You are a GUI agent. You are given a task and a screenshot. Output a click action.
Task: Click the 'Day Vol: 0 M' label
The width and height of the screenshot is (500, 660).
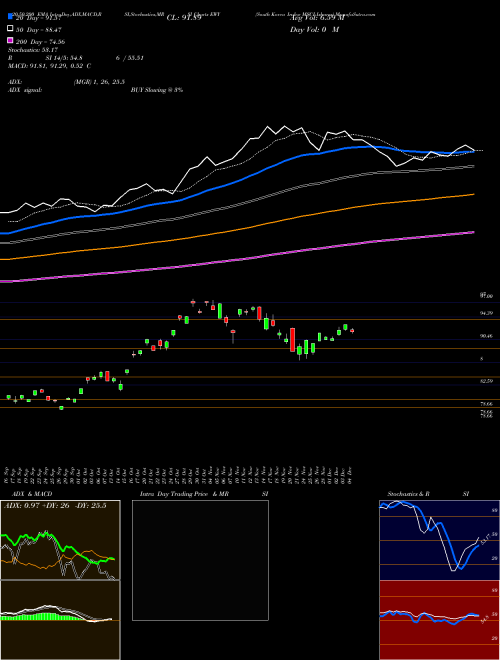point(314,30)
